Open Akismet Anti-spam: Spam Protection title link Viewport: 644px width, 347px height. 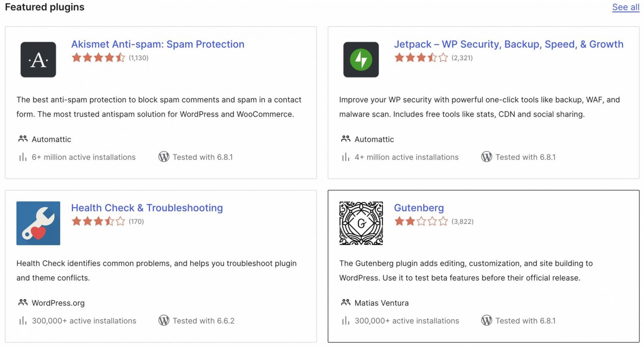click(157, 44)
